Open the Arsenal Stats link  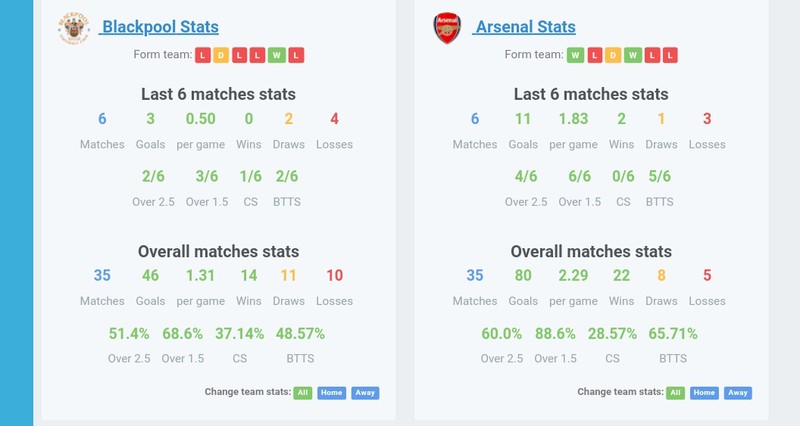click(523, 27)
